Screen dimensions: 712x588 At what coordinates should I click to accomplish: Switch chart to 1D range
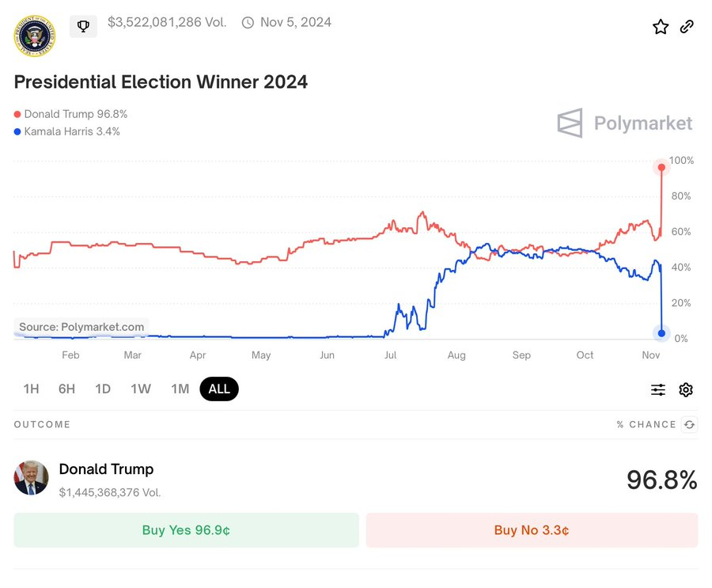pos(103,389)
